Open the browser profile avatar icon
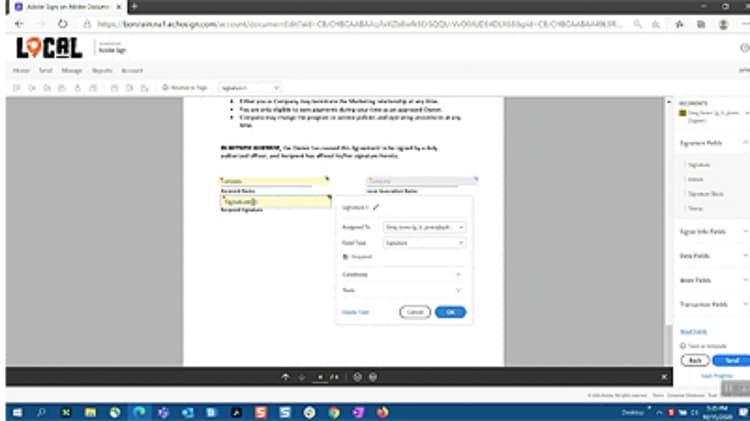Screen dimensions: 750x421 coord(723,24)
